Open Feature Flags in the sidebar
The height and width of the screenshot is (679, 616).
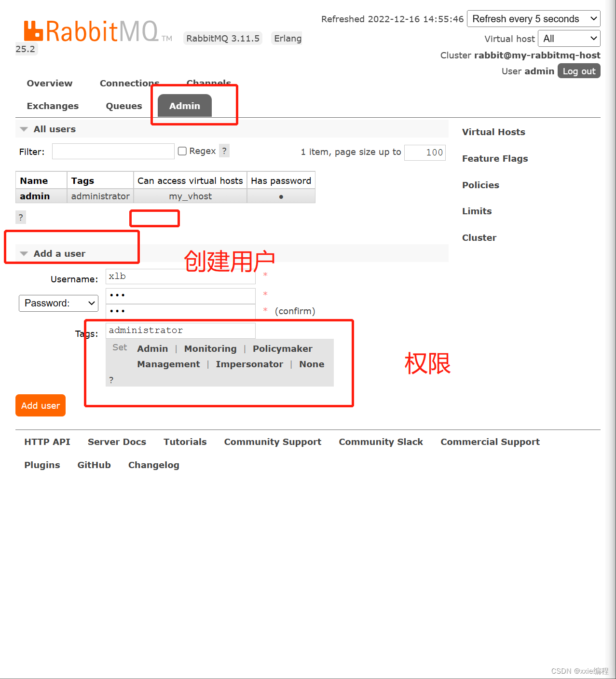tap(495, 158)
